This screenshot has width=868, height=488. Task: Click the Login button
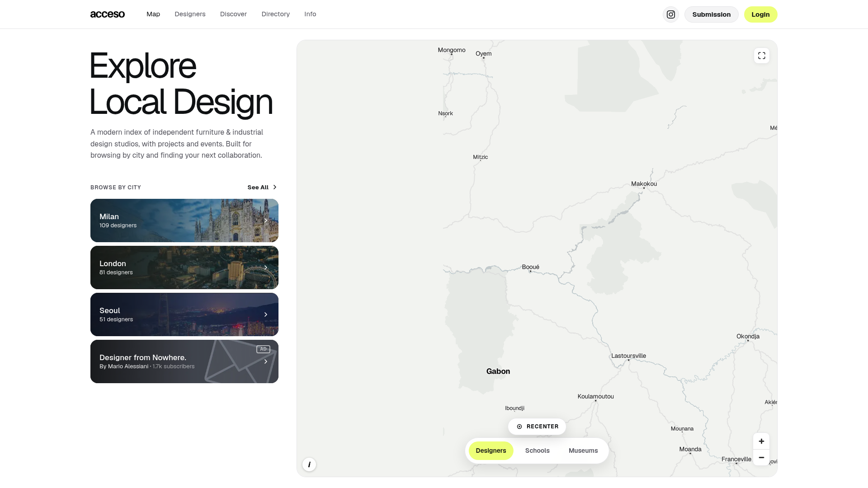(x=761, y=14)
